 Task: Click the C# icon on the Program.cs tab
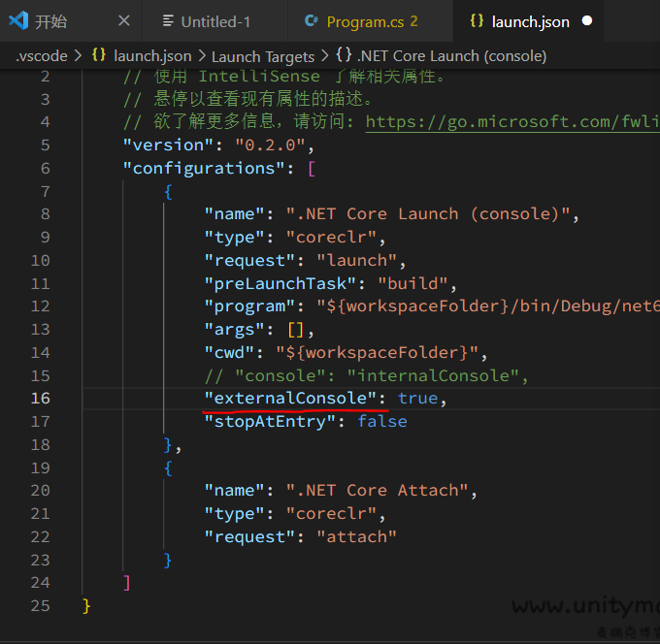pos(312,20)
